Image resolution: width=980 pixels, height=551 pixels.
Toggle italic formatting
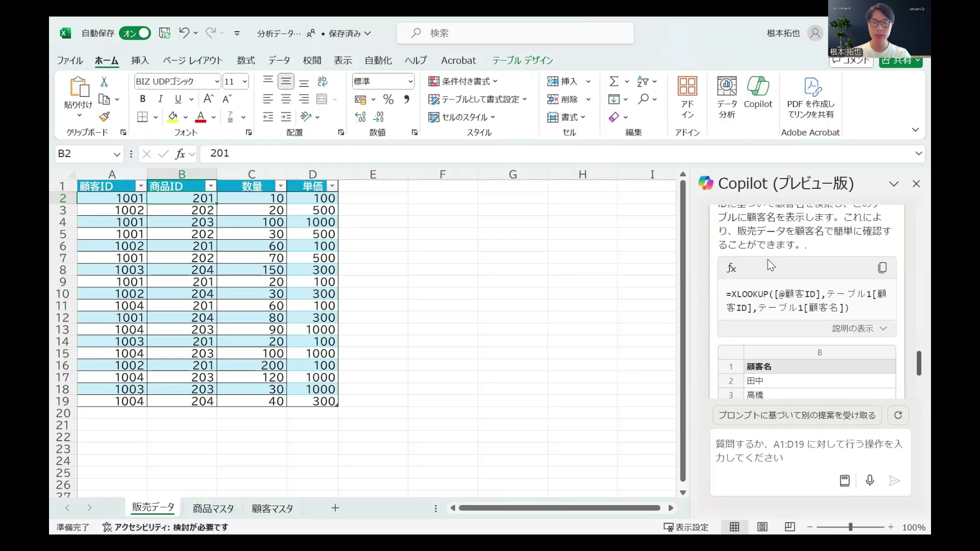tap(160, 99)
